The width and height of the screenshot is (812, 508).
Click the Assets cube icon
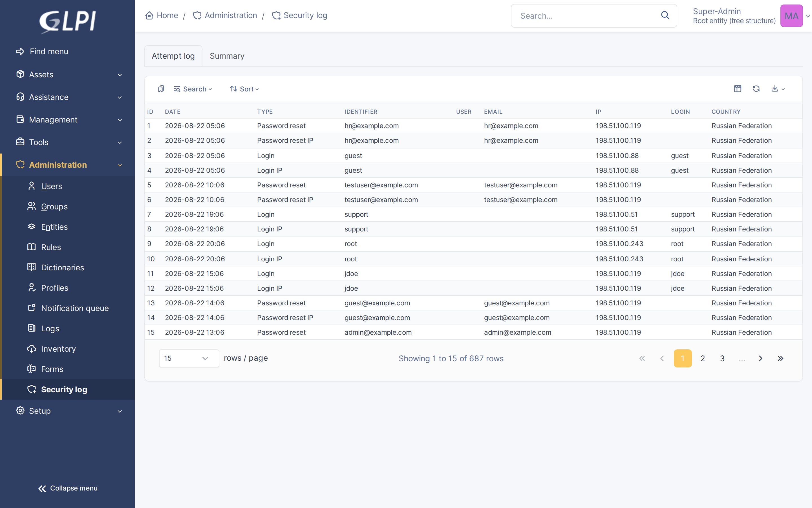(x=21, y=74)
